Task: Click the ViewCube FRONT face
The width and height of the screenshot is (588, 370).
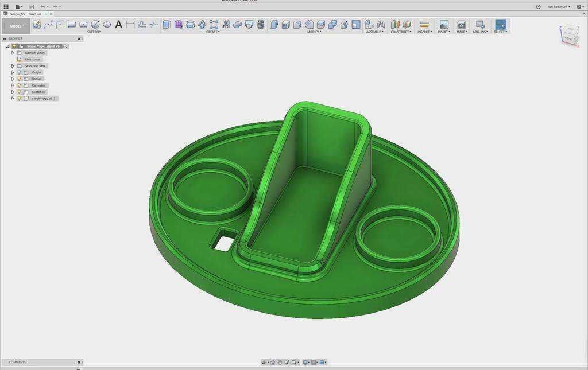Action: (568, 38)
